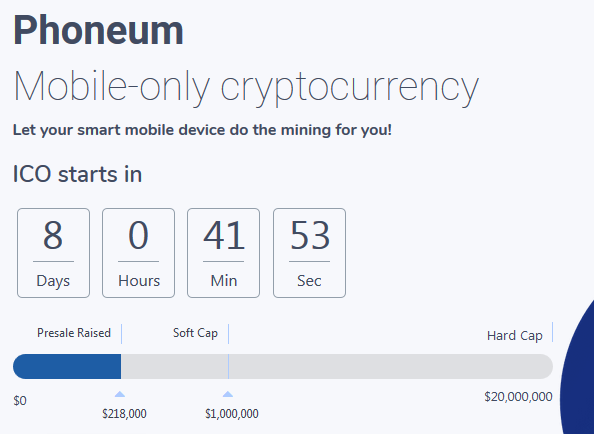Click the ICO starts in heading
Viewport: 594px width, 434px height.
pos(77,174)
